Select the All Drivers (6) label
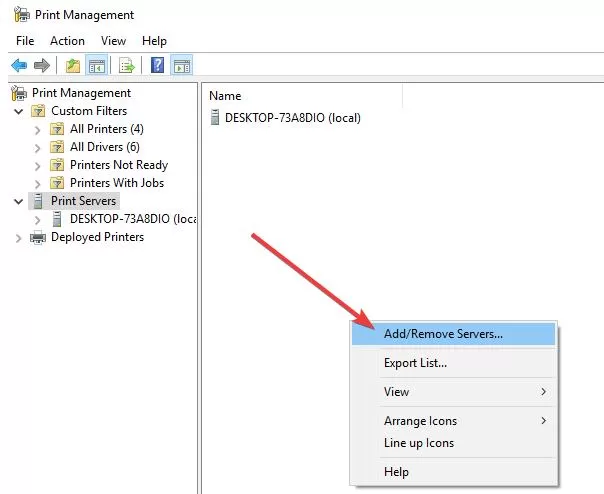604x494 pixels. (105, 147)
